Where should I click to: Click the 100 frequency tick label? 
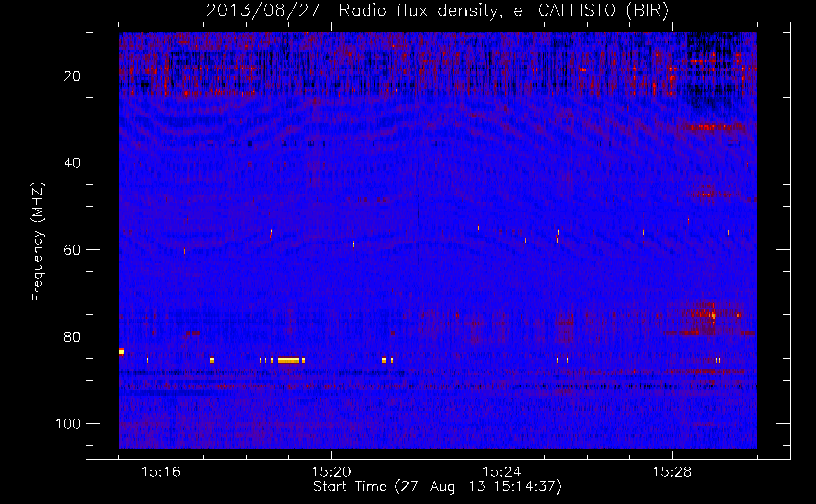click(68, 424)
